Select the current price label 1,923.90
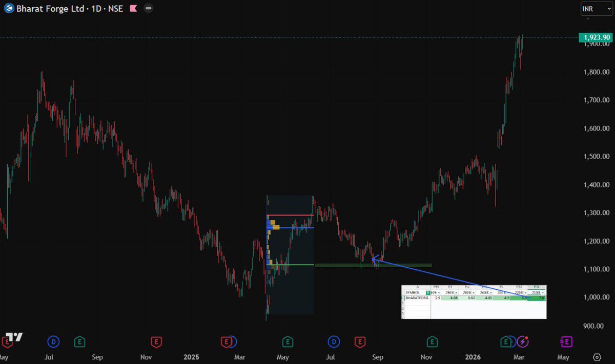615x364 pixels. click(596, 37)
